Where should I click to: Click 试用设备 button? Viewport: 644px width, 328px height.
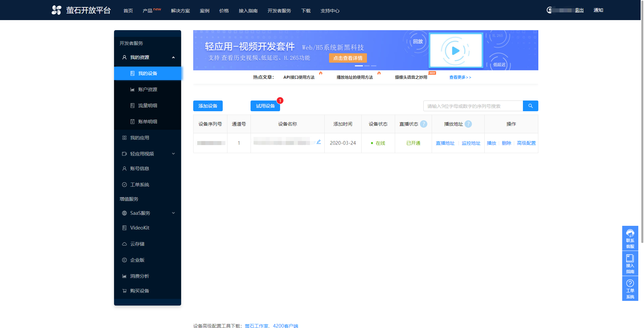point(265,106)
